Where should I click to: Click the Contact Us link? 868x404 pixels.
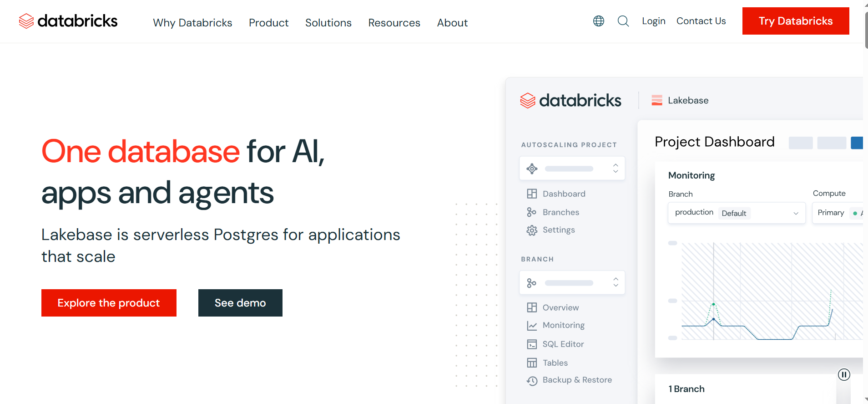coord(701,21)
